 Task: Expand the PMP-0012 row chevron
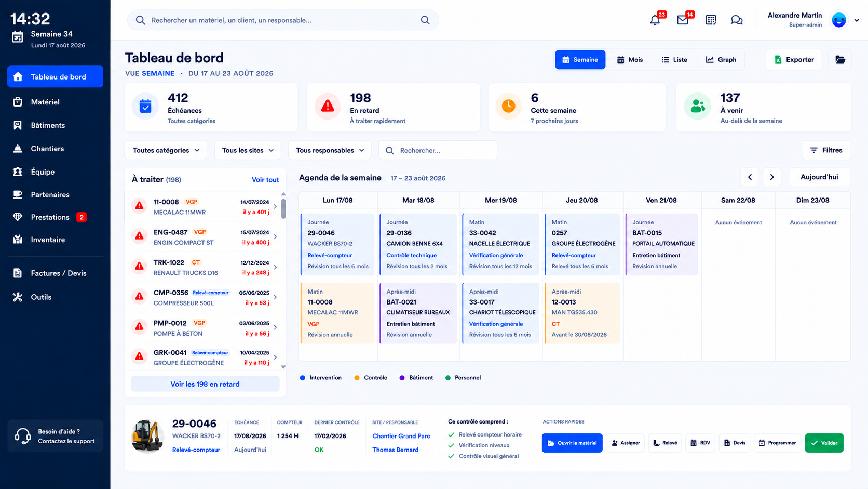click(275, 327)
